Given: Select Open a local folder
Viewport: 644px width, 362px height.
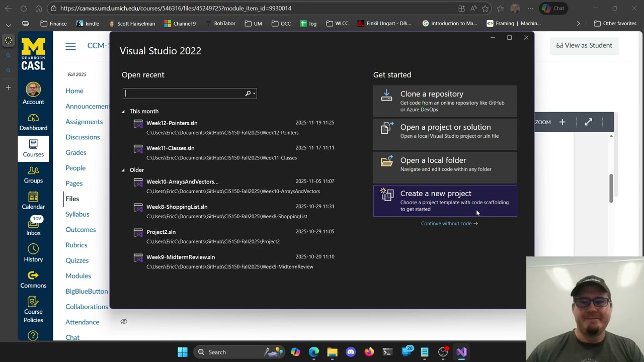Looking at the screenshot, I should (445, 167).
